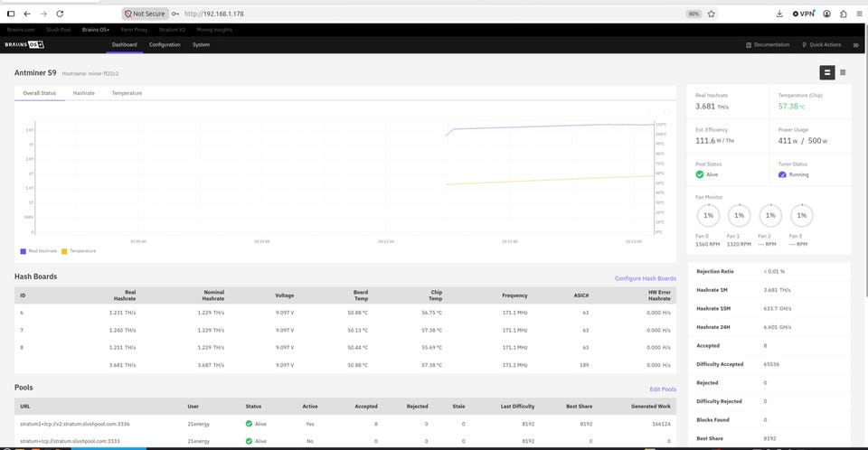Open the browser downloads panel
Image resolution: width=868 pixels, height=450 pixels.
tap(779, 14)
